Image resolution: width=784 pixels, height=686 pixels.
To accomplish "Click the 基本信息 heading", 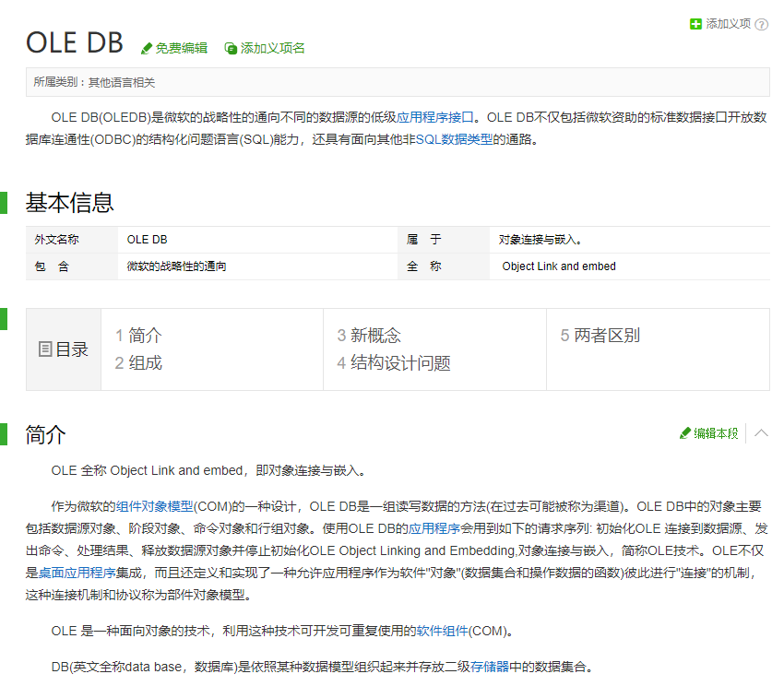I will (69, 203).
